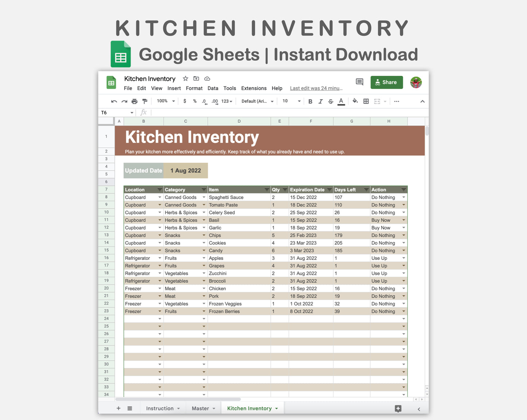Toggle bold formatting in the toolbar
527x420 pixels.
point(310,101)
